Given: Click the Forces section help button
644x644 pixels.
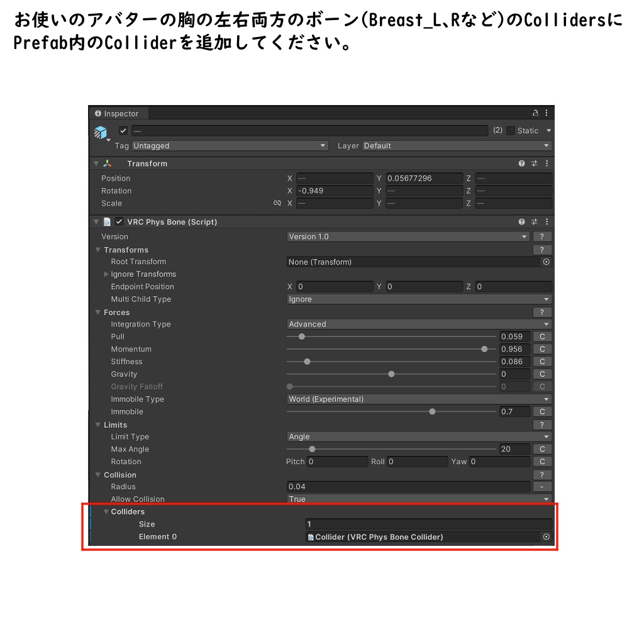Looking at the screenshot, I should coord(542,312).
